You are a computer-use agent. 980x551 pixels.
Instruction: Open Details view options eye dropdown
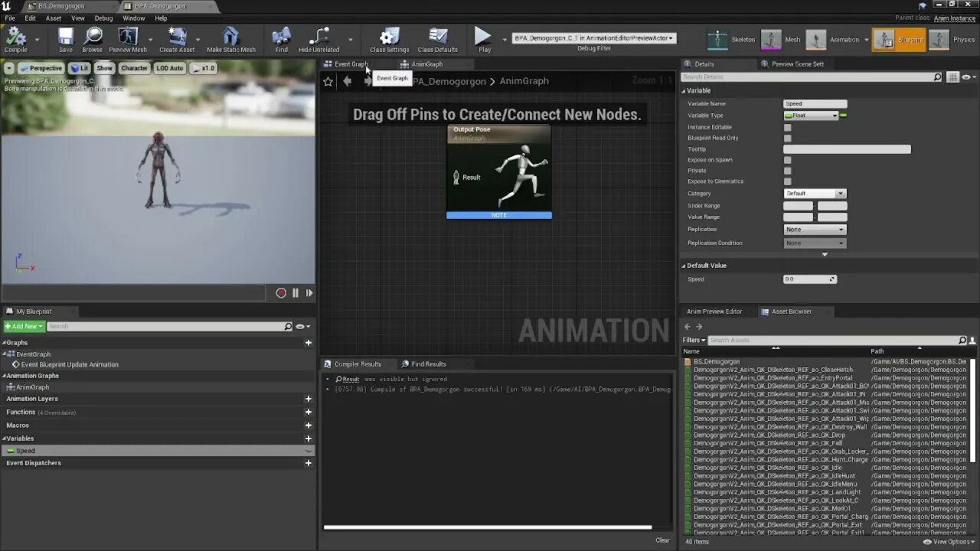click(x=968, y=77)
